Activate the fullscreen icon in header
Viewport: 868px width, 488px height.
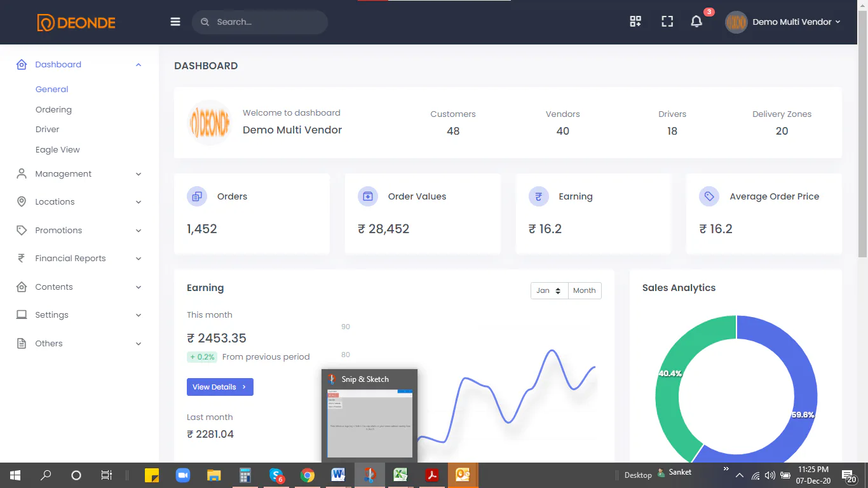point(667,22)
